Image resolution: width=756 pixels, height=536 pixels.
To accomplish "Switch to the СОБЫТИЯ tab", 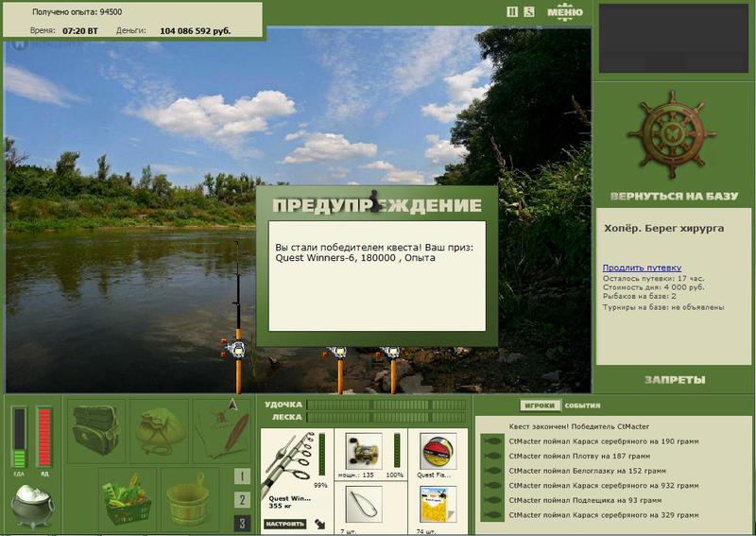I will point(582,406).
